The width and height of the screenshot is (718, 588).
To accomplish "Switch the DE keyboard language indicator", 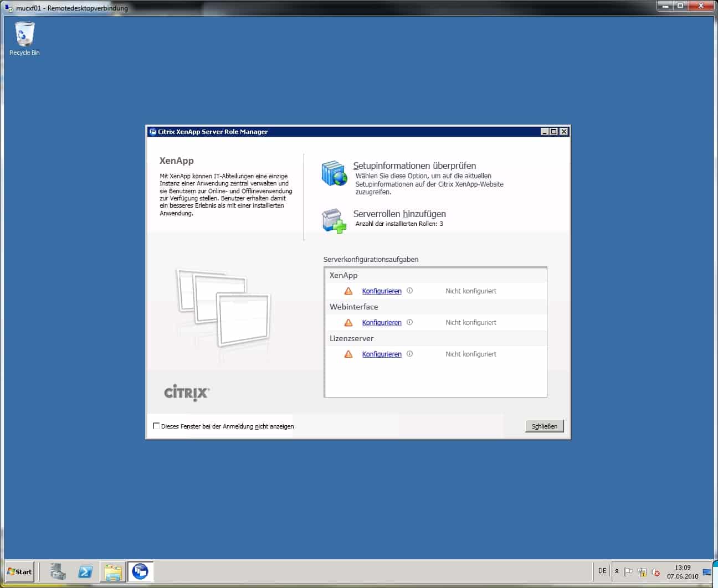I will 602,571.
